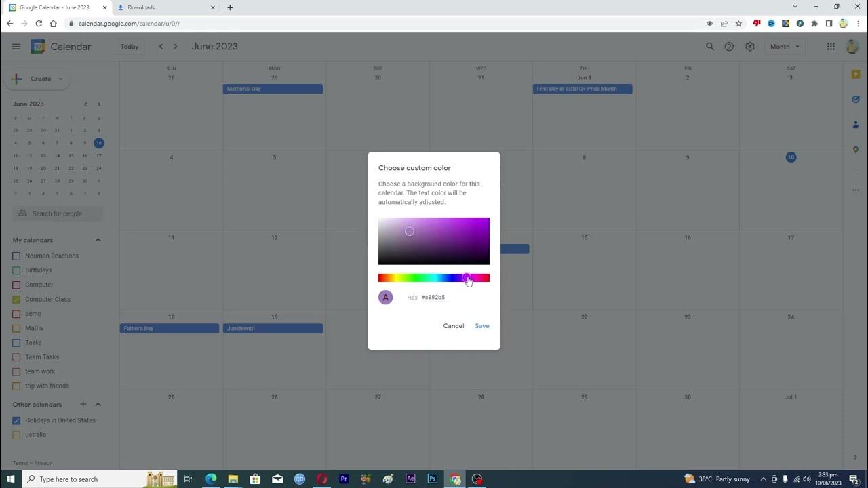Open the main menu hamburger icon
The height and width of the screenshot is (488, 868).
point(16,47)
